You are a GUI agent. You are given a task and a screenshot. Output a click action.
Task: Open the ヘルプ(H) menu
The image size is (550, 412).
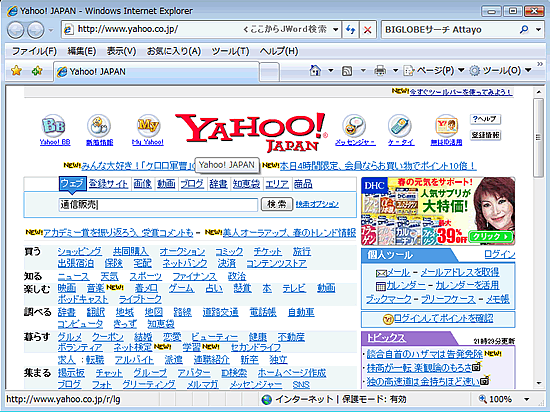[279, 52]
